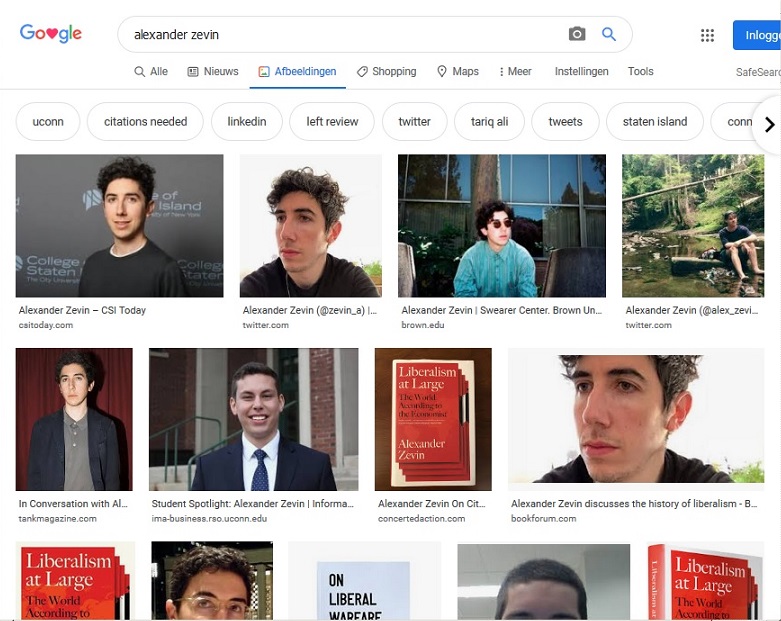781x621 pixels.
Task: Open Instellingen settings menu
Action: click(x=581, y=71)
